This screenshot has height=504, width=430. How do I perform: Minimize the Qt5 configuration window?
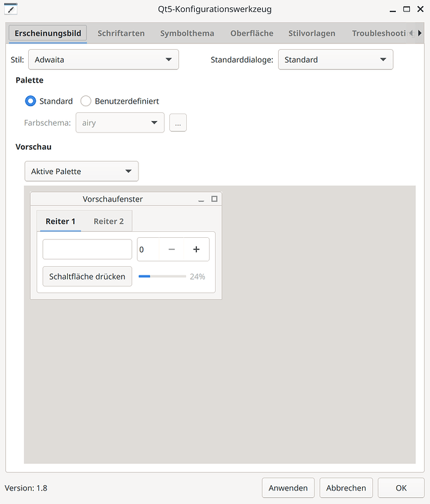[392, 9]
